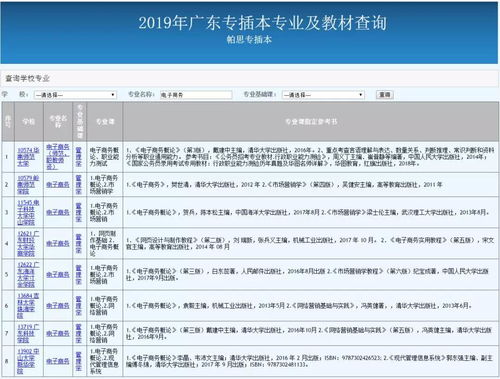Click the 查询 search button
The width and height of the screenshot is (500, 379).
[x=385, y=95]
